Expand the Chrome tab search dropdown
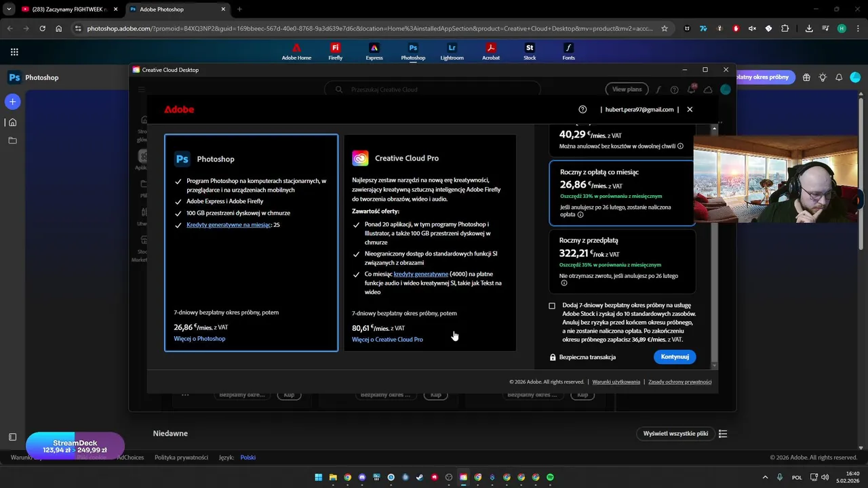The height and width of the screenshot is (488, 868). (x=9, y=9)
